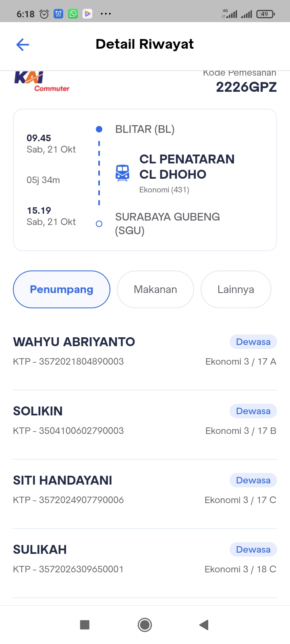Switch to the Penumpang tab
Viewport: 290px width, 644px height.
tap(62, 289)
